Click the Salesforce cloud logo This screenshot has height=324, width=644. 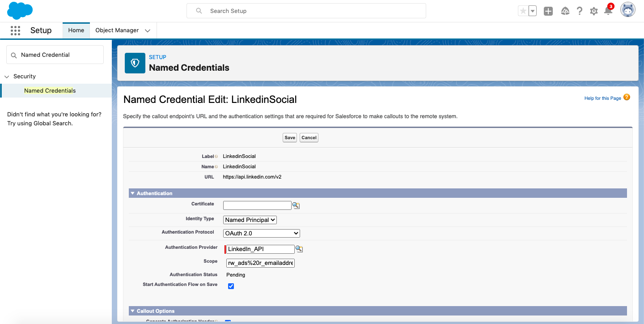[20, 11]
